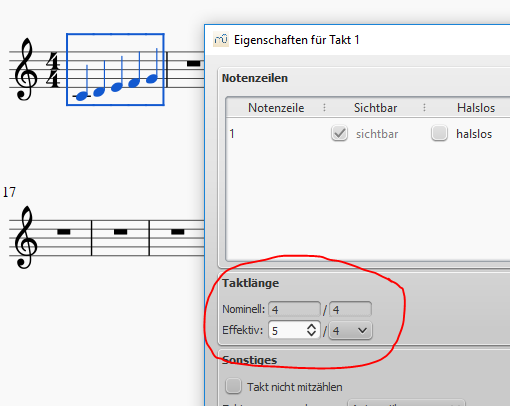Enable the halslos checkbox

click(x=439, y=133)
